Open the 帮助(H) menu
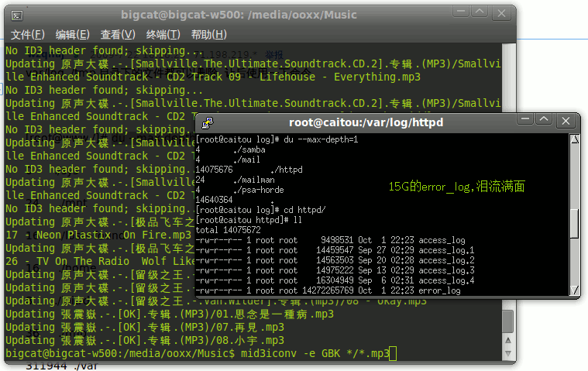Screen dimensions: 588x371 pyautogui.click(x=208, y=35)
